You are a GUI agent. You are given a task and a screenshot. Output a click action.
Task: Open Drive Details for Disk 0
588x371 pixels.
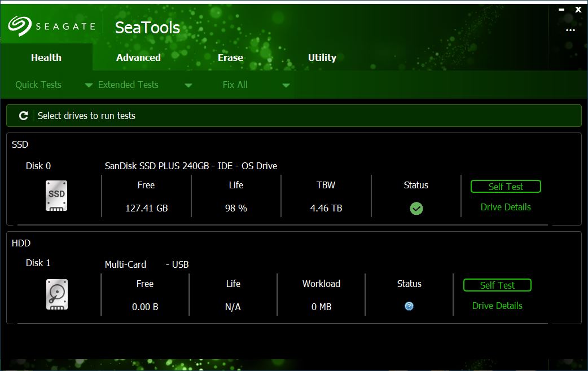pyautogui.click(x=506, y=207)
